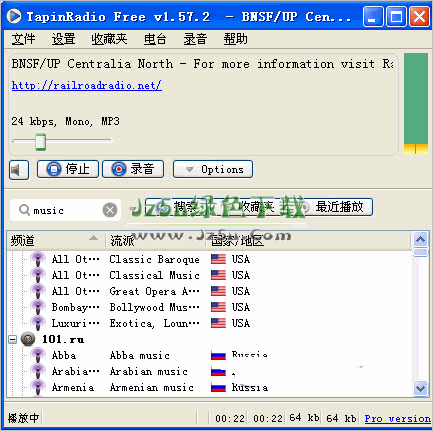This screenshot has height=431, width=433.
Task: Click station icon beside Arabian music row
Action: [x=38, y=371]
